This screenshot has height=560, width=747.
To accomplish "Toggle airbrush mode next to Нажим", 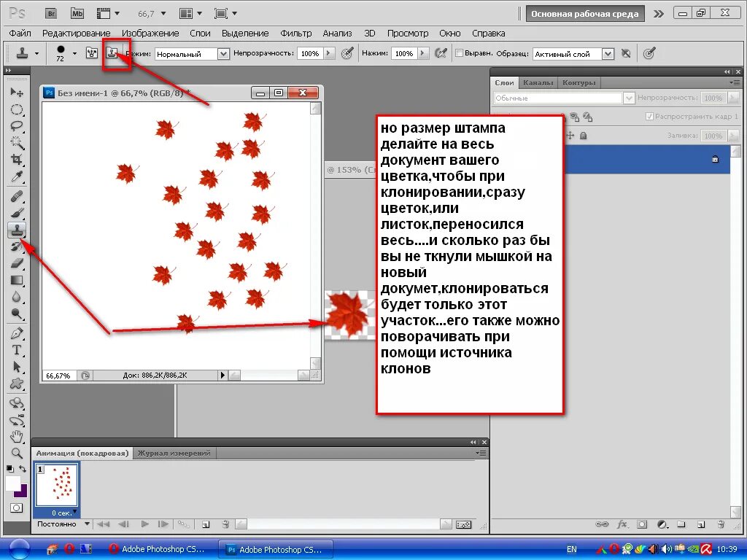I will [441, 53].
